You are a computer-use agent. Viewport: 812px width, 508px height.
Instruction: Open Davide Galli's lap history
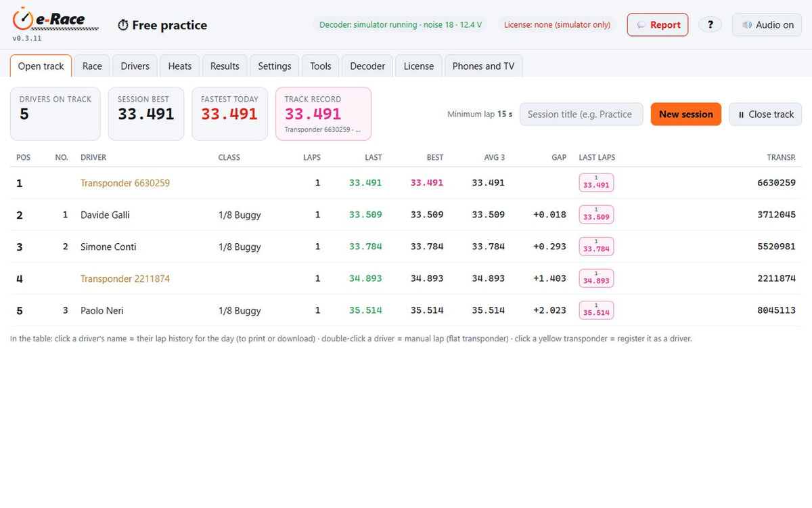click(105, 215)
